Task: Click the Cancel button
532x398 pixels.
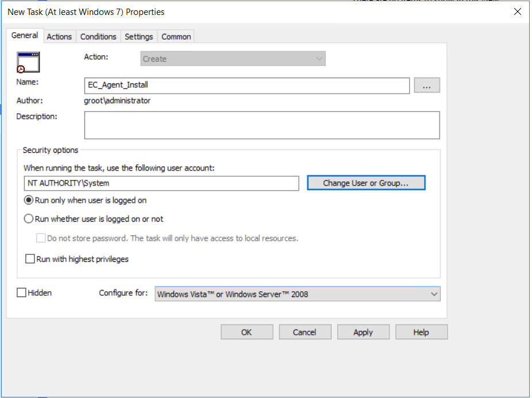Action: [304, 332]
